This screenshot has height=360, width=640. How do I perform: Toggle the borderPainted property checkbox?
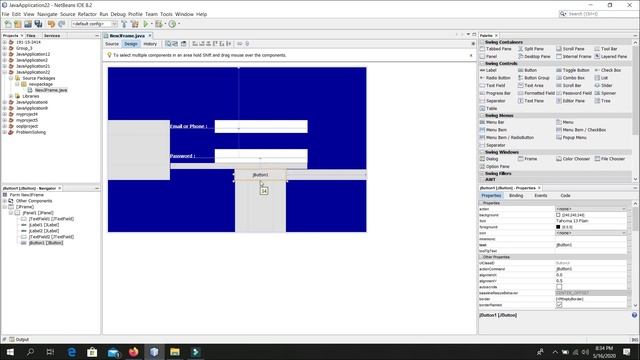pos(559,305)
